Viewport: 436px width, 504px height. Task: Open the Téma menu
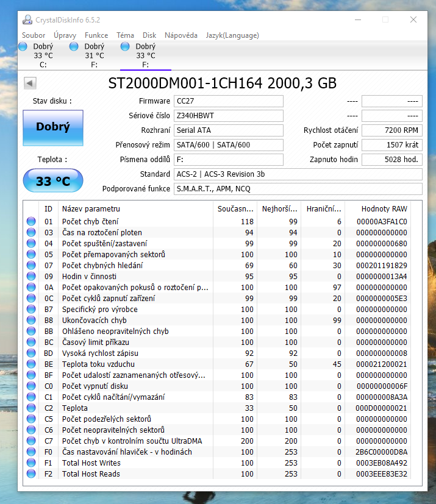[x=125, y=35]
